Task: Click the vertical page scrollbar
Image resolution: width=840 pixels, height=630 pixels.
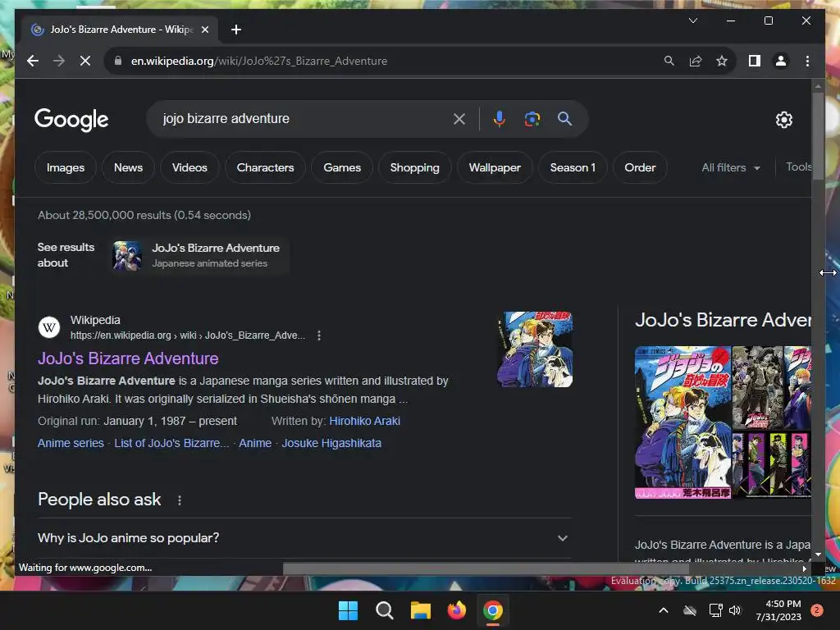Action: click(818, 137)
